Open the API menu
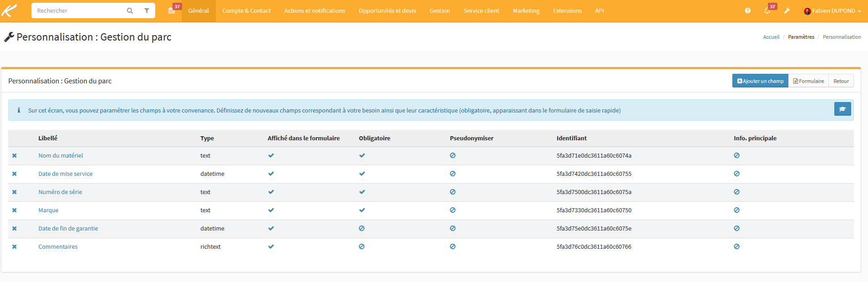This screenshot has width=868, height=282. [599, 10]
